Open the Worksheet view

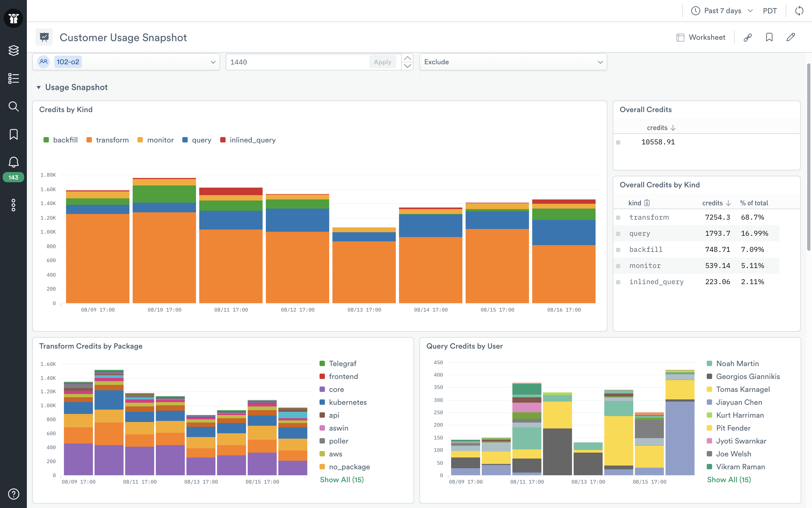(701, 37)
